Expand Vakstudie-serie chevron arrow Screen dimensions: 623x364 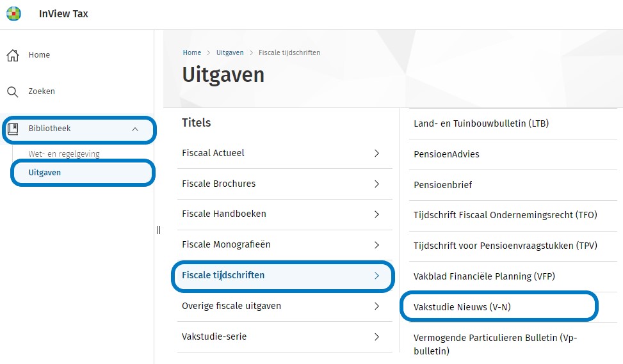click(376, 337)
